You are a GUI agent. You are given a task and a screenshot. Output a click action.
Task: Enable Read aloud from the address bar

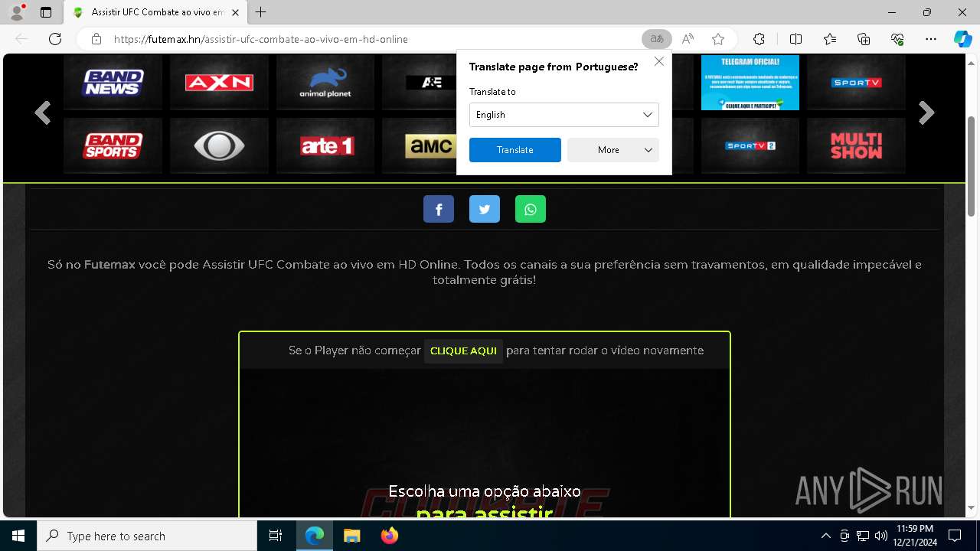tap(688, 39)
